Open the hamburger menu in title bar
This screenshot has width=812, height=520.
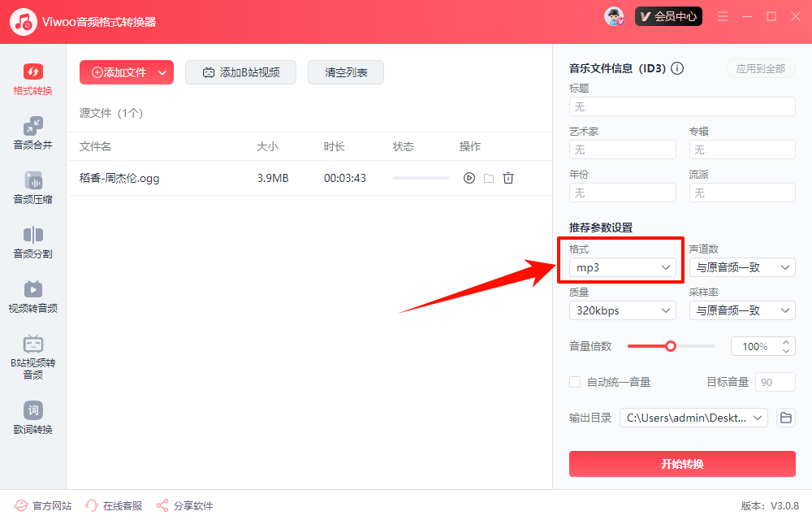[x=722, y=15]
